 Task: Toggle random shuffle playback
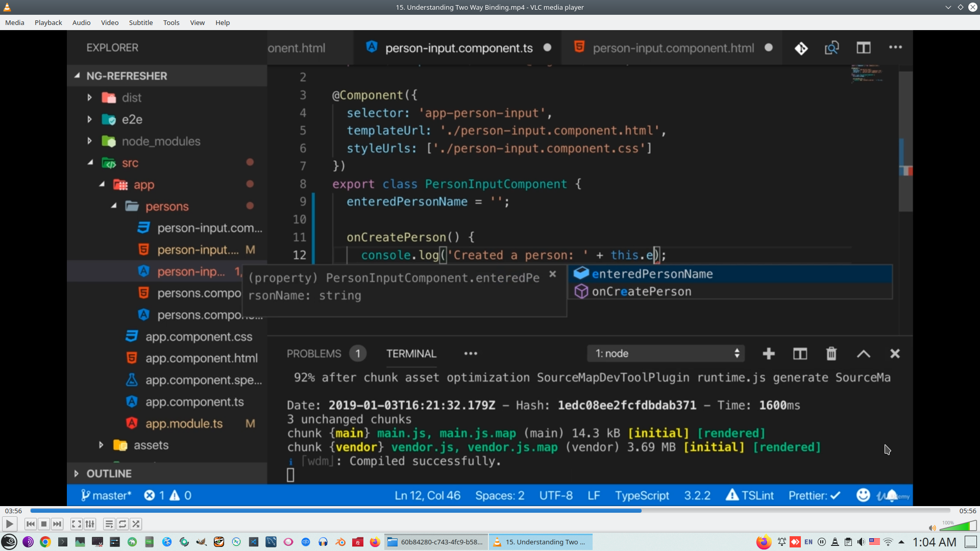(x=136, y=524)
